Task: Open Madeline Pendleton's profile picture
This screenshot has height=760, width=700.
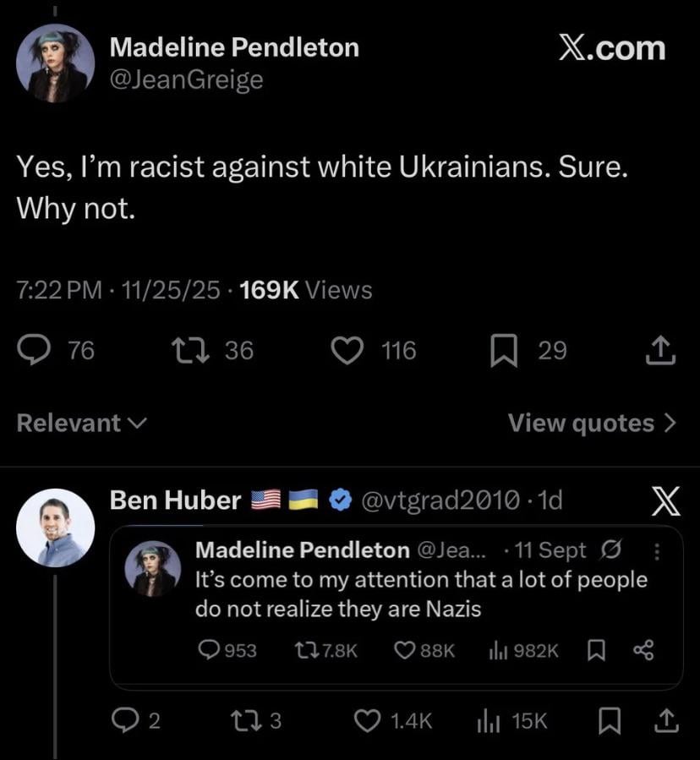Action: [56, 63]
